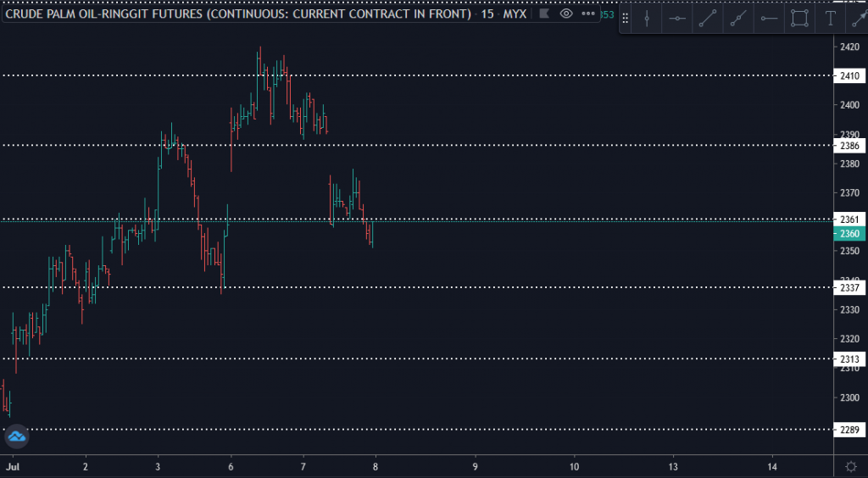Click the 2410 horizontal level price label
868x478 pixels.
849,75
